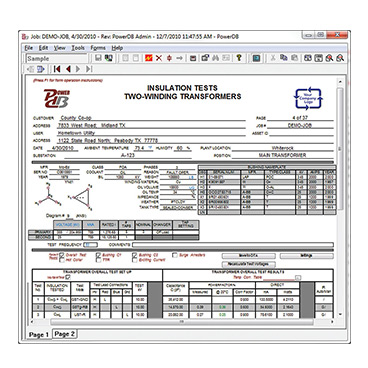Click the binoculars find icon in toolbar

215,58
